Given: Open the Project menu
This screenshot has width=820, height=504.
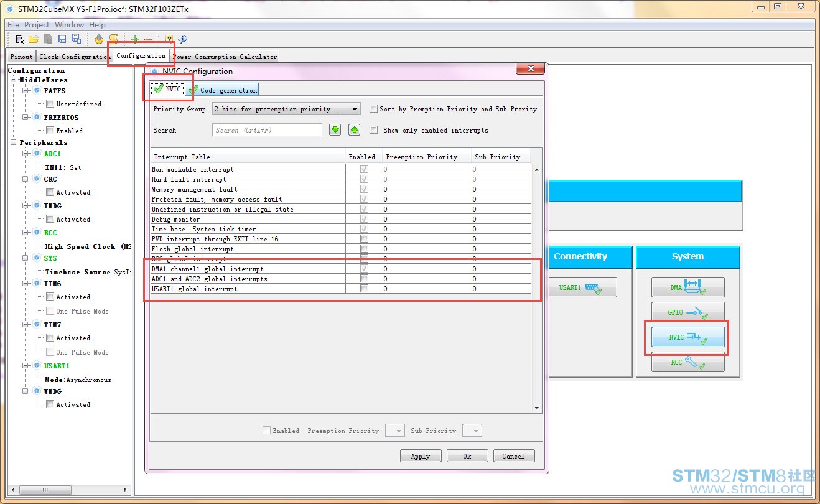Looking at the screenshot, I should 37,25.
